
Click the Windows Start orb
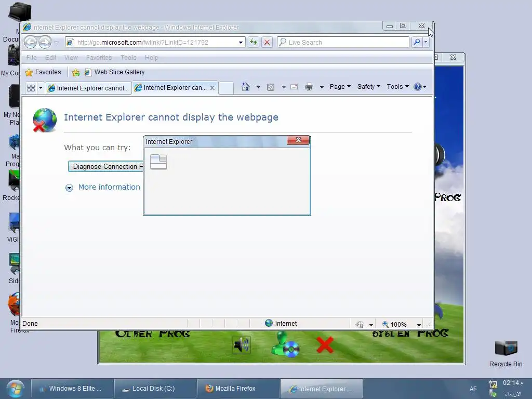coord(15,389)
